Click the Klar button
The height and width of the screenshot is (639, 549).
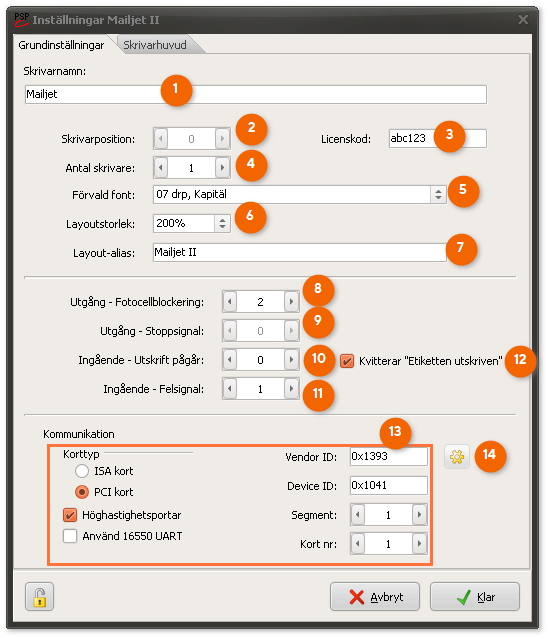tap(475, 597)
